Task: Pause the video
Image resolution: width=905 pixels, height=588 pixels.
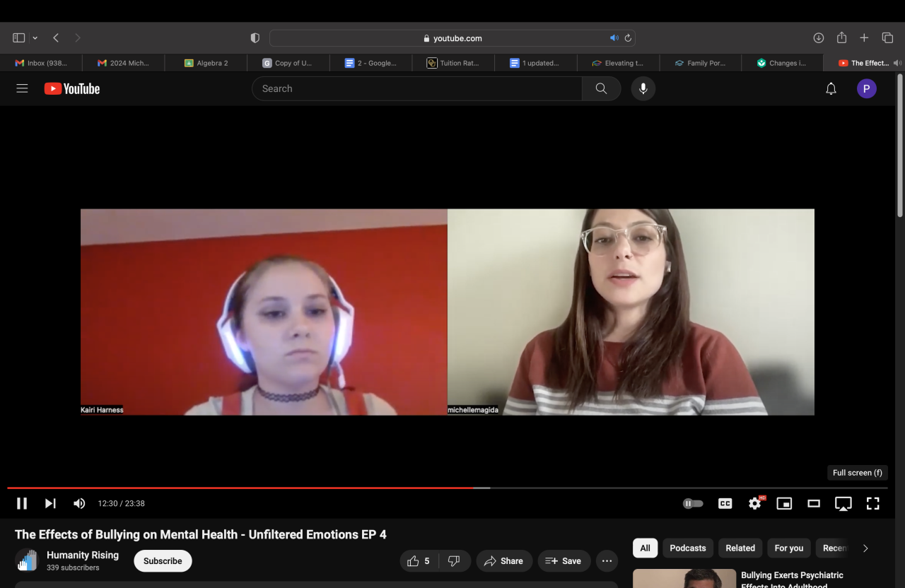Action: [22, 503]
